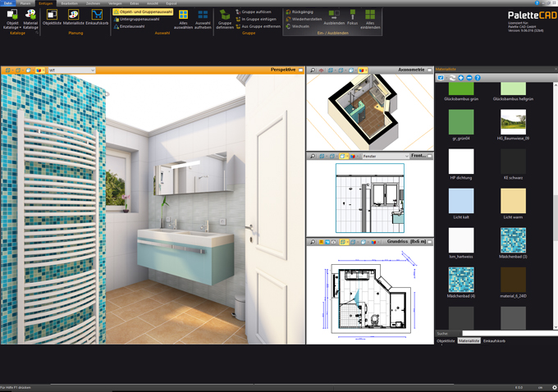Click Rückgängig to undo hiding

tap(300, 12)
